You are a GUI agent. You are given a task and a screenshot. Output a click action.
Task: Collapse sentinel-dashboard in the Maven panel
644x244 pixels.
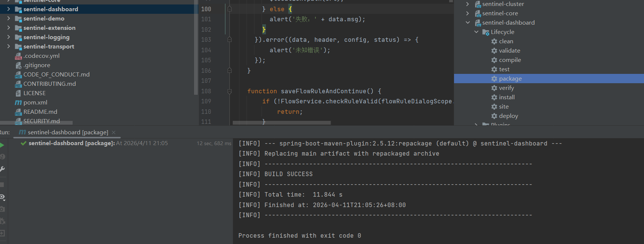[468, 23]
